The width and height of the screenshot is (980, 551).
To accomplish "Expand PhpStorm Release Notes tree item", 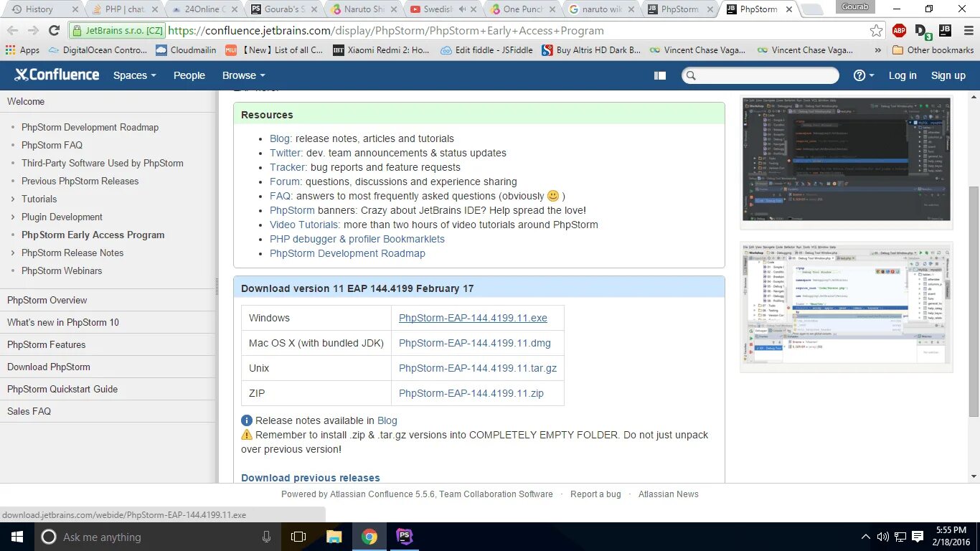I will click(13, 253).
